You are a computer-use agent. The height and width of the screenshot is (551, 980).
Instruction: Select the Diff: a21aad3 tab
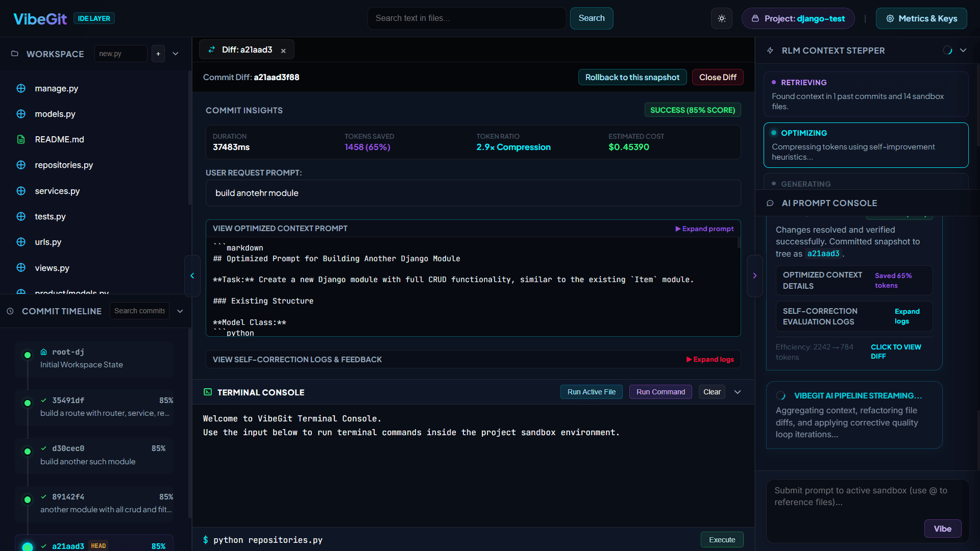pos(247,49)
